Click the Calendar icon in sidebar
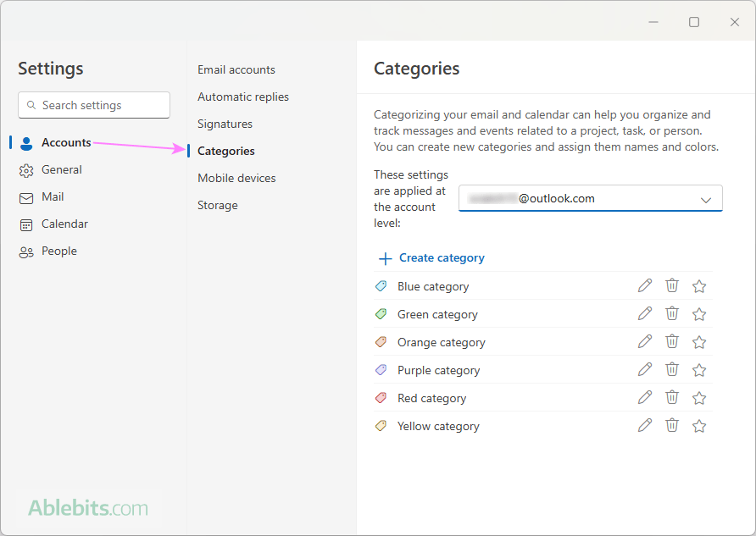 click(26, 225)
